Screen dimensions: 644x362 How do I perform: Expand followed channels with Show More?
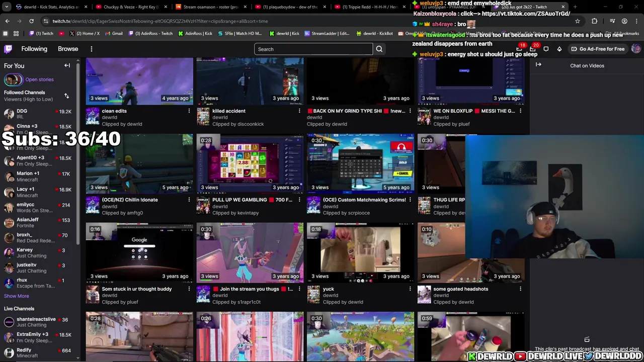tap(17, 296)
